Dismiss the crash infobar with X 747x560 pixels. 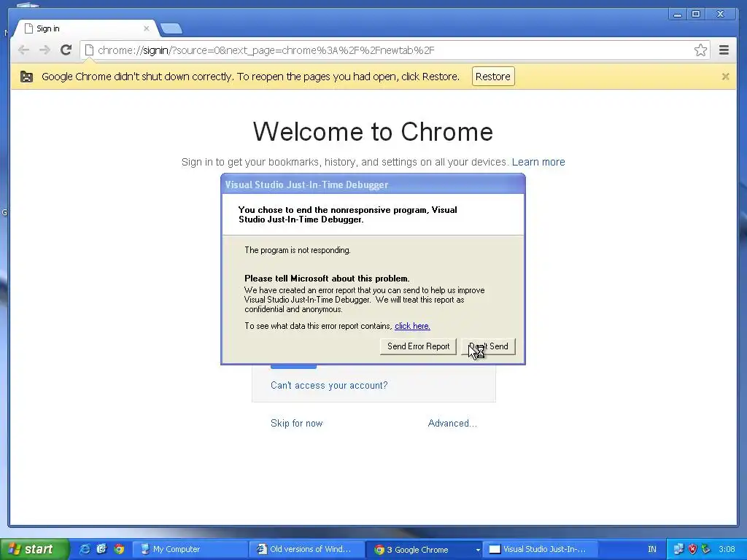tap(725, 76)
